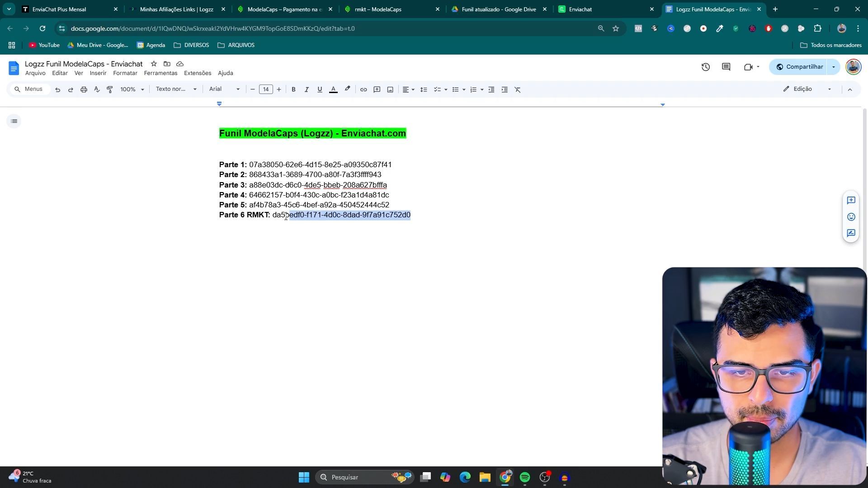This screenshot has width=868, height=488.
Task: Decrease font size with minus button
Action: [253, 89]
